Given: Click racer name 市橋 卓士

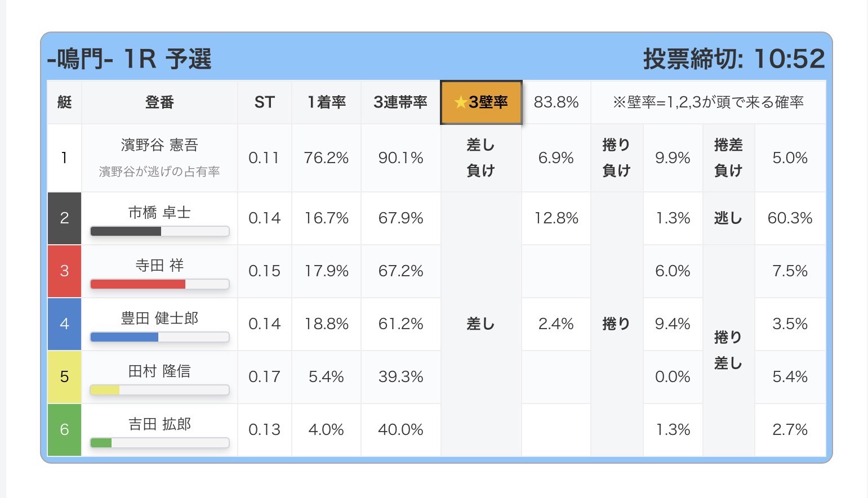Looking at the screenshot, I should pos(159,213).
